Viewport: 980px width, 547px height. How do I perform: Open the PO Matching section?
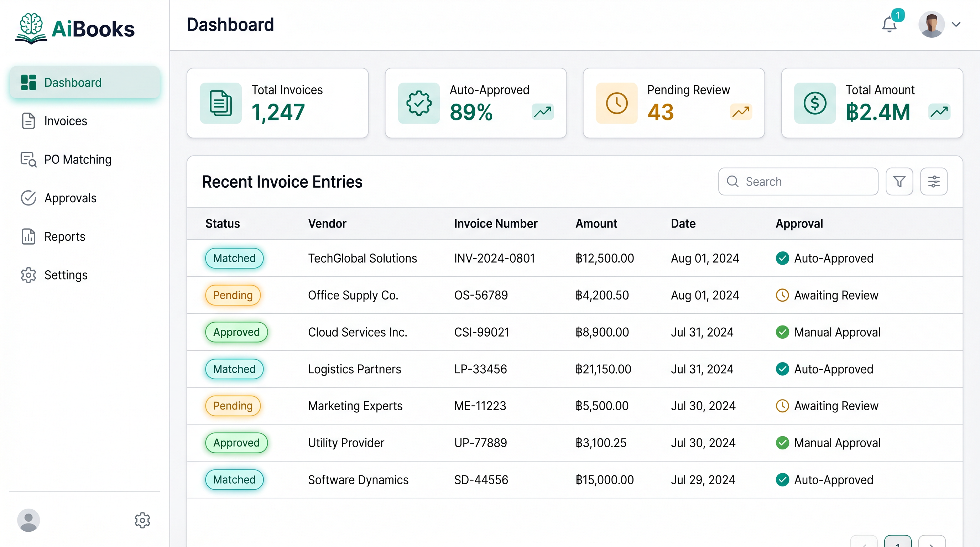click(77, 160)
